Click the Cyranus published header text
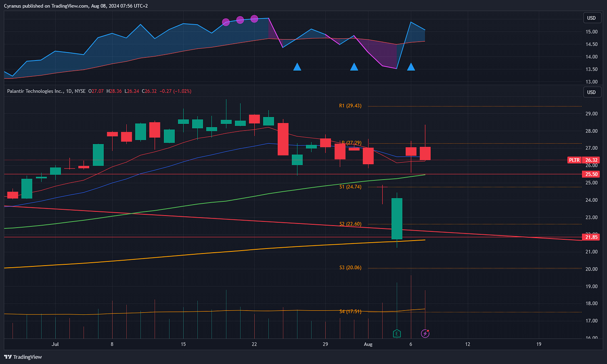Viewport: 607px width, 364px height. point(76,6)
